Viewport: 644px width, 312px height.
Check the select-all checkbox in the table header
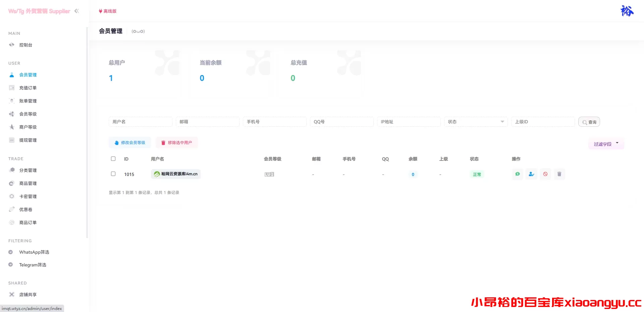(113, 159)
